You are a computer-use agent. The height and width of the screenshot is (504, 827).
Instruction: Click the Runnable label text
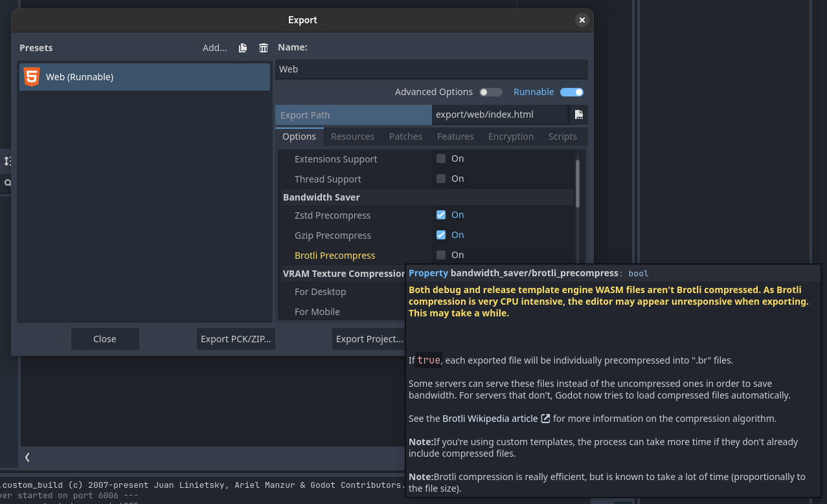[x=534, y=92]
